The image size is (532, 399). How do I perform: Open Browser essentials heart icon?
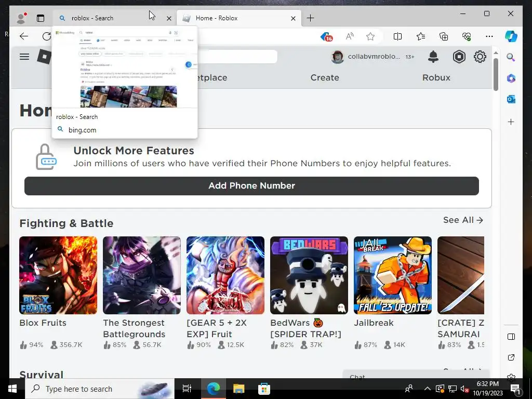[467, 36]
